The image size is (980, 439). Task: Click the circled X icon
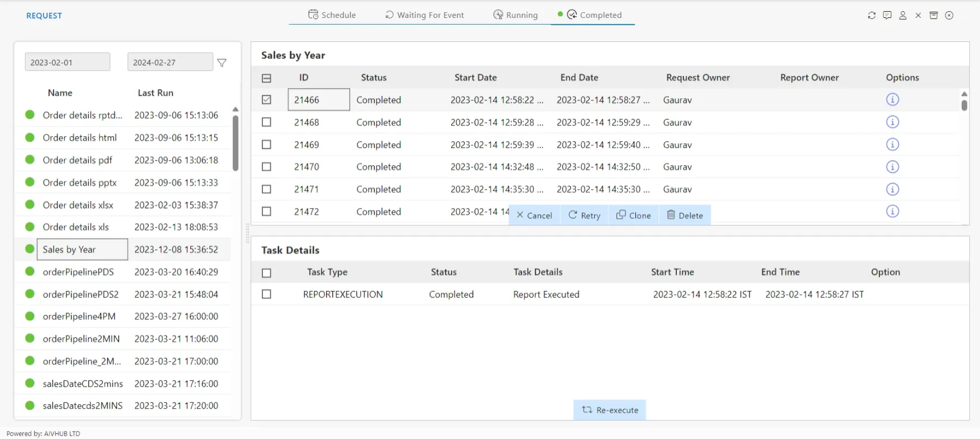click(949, 16)
